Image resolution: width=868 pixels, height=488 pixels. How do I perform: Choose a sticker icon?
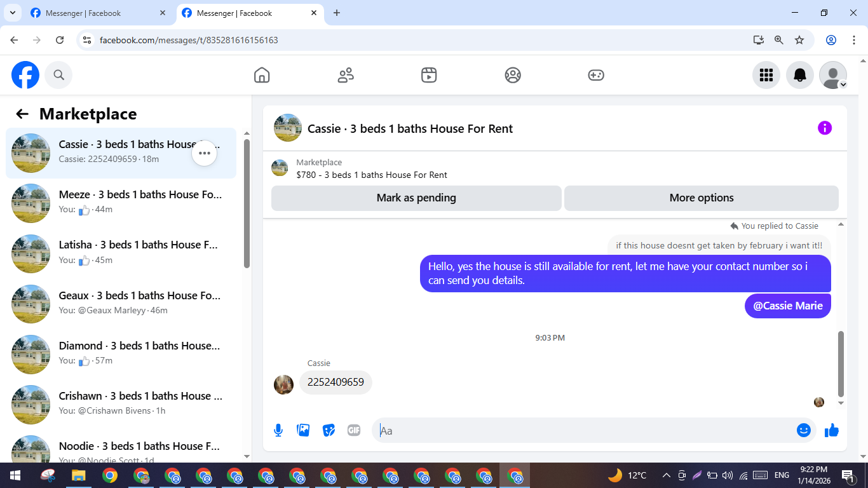tap(329, 430)
